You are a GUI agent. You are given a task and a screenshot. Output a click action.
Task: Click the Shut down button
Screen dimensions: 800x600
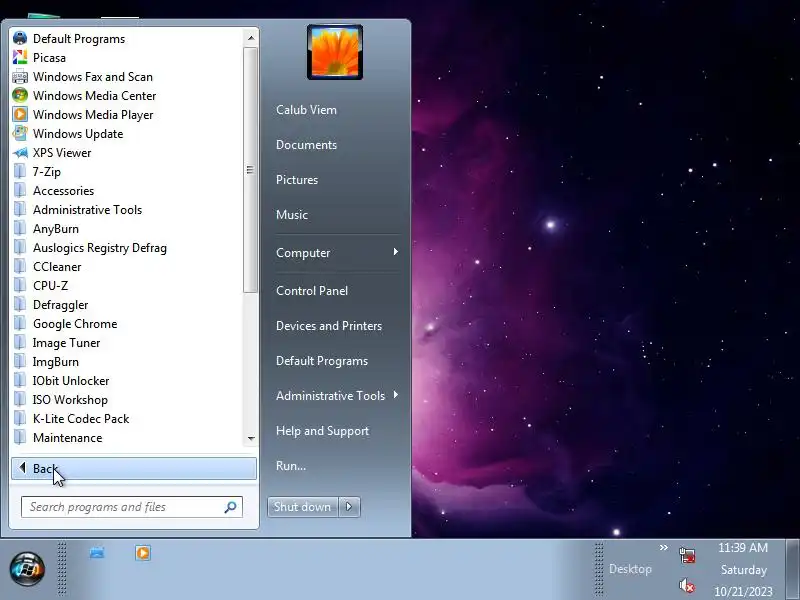tap(302, 507)
